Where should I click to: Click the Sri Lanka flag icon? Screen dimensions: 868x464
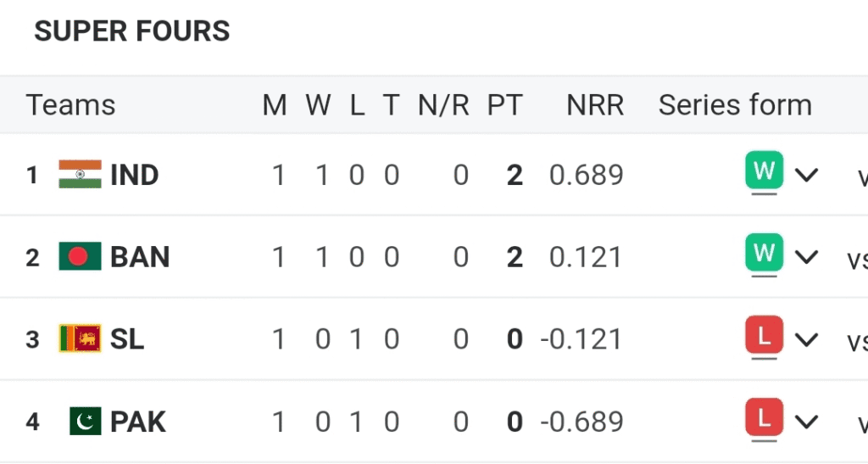pyautogui.click(x=80, y=339)
